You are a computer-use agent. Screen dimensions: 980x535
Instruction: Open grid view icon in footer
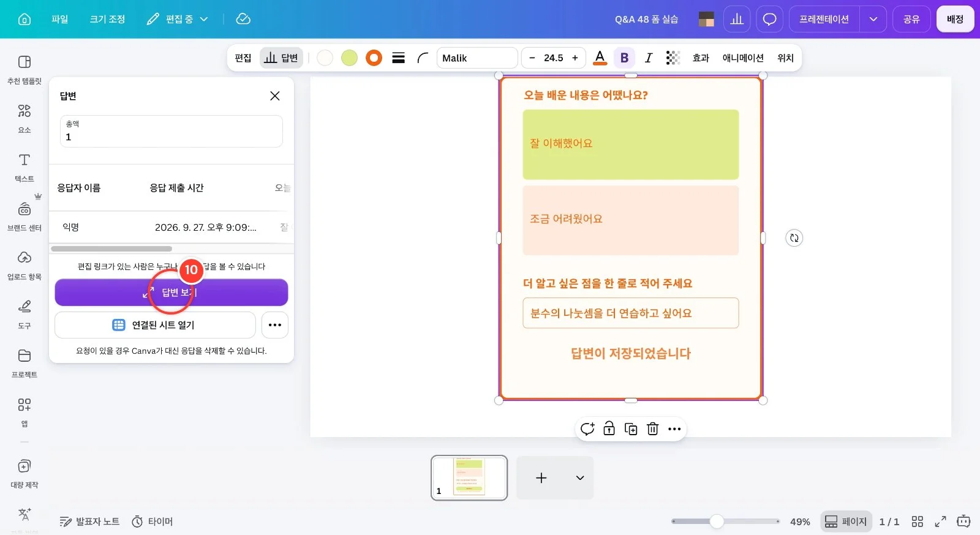[x=917, y=522]
